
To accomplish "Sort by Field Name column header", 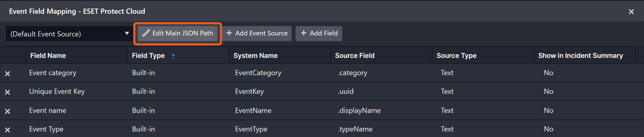I will pyautogui.click(x=48, y=56).
